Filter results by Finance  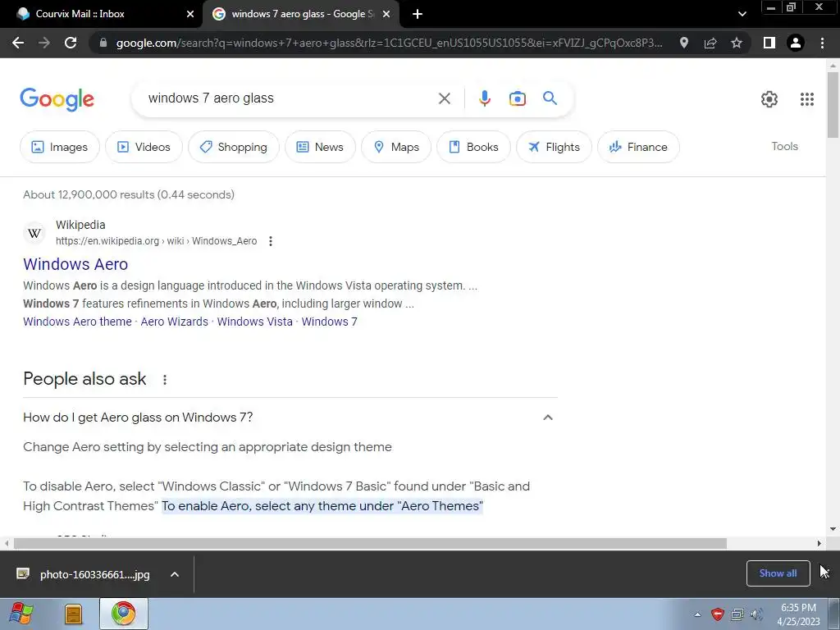[638, 147]
